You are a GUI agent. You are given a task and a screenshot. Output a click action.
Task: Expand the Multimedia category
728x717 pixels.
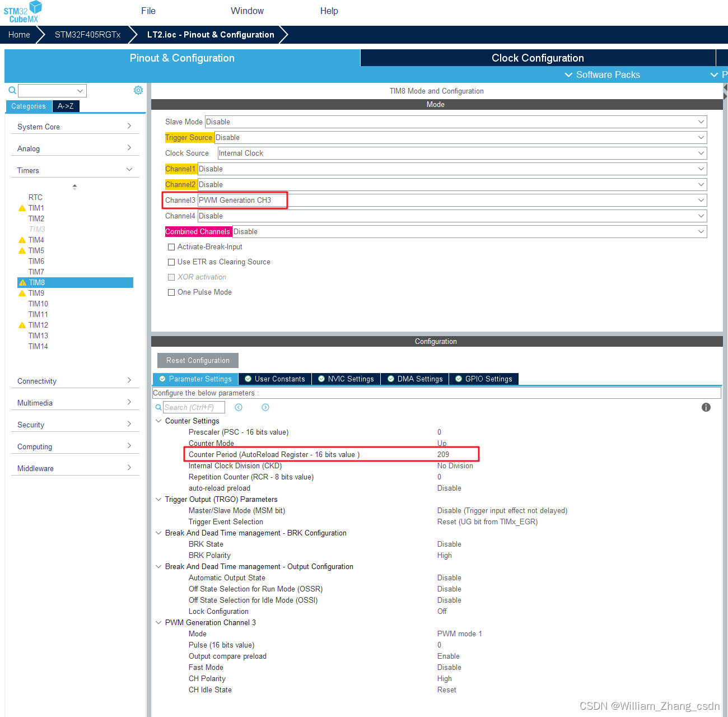75,403
